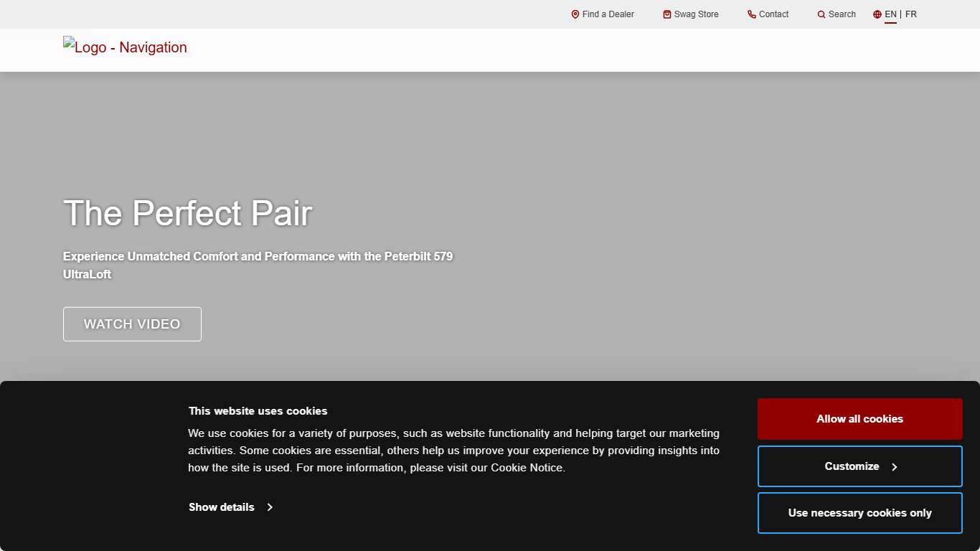Switch site language to FR

[911, 14]
